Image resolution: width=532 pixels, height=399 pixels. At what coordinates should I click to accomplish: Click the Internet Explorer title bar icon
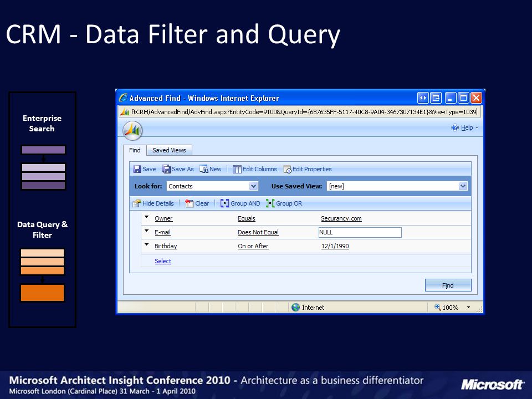(x=123, y=98)
